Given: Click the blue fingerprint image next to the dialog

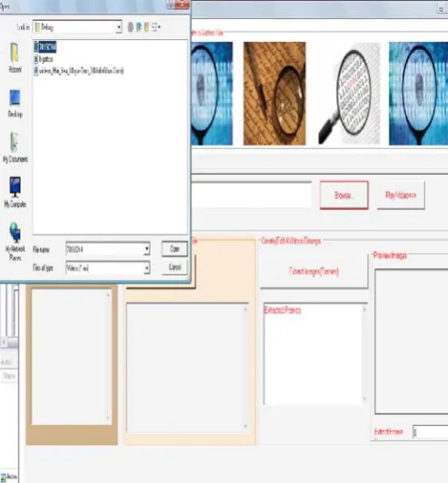Looking at the screenshot, I should point(212,94).
